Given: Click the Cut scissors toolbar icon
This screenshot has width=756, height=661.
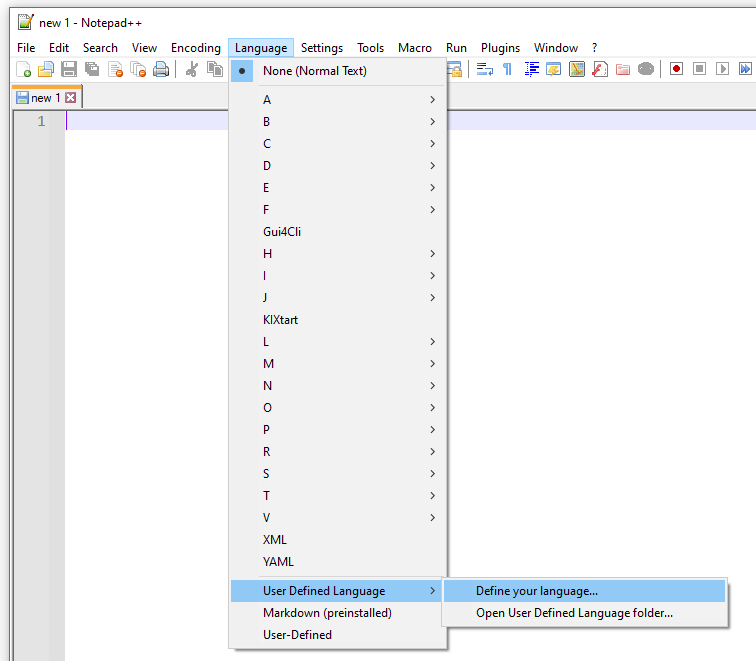Looking at the screenshot, I should (191, 69).
